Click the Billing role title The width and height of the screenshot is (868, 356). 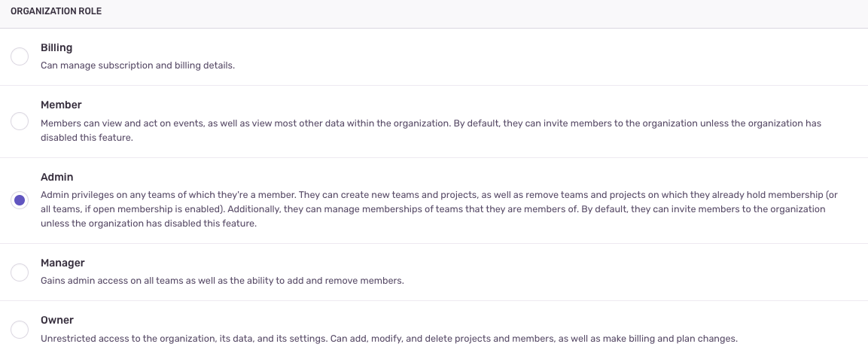[56, 47]
